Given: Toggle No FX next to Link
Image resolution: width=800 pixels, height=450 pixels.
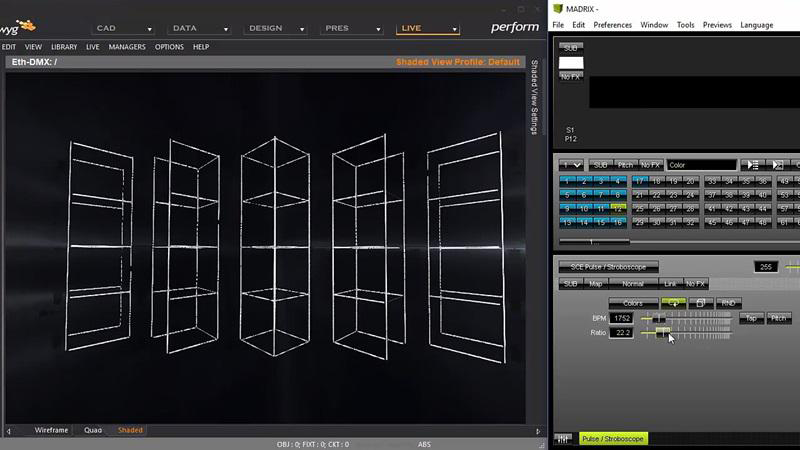Looking at the screenshot, I should click(695, 284).
